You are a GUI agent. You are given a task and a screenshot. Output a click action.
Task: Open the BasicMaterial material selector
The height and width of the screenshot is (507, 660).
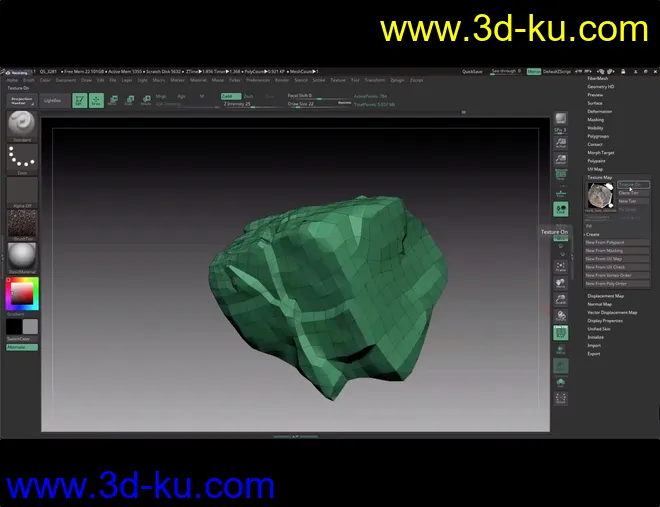22,258
